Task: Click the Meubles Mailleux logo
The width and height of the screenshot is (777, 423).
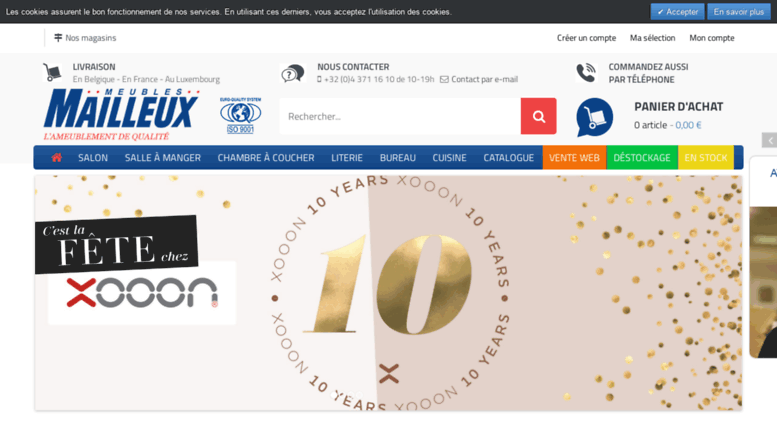Action: [x=121, y=114]
